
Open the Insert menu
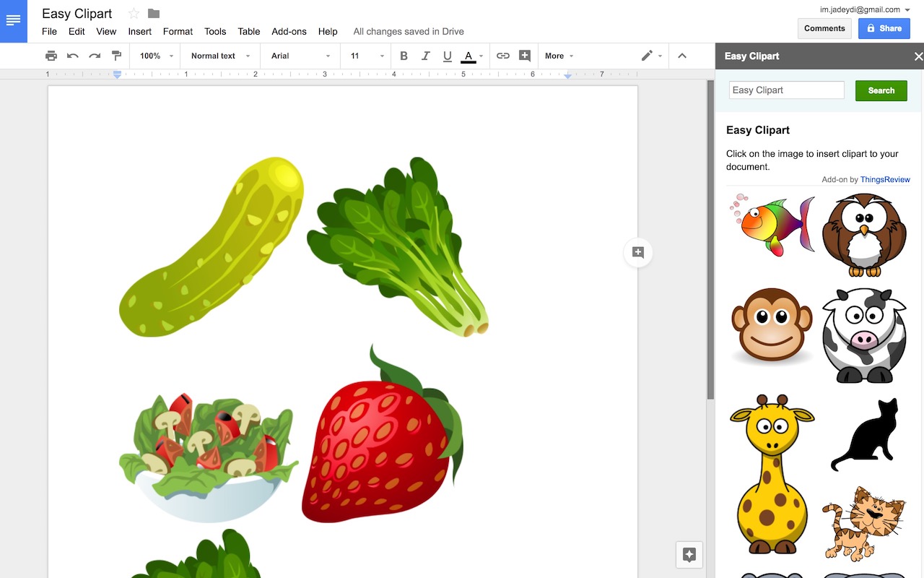tap(140, 31)
